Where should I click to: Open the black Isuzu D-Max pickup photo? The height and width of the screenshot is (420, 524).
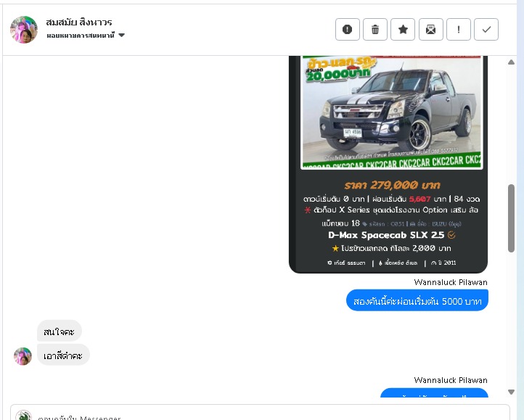(392, 112)
